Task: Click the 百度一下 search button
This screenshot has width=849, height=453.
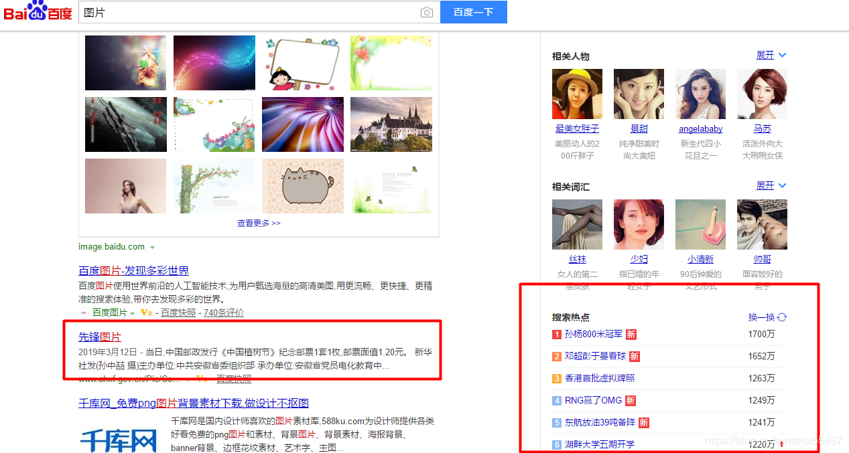Action: coord(473,12)
